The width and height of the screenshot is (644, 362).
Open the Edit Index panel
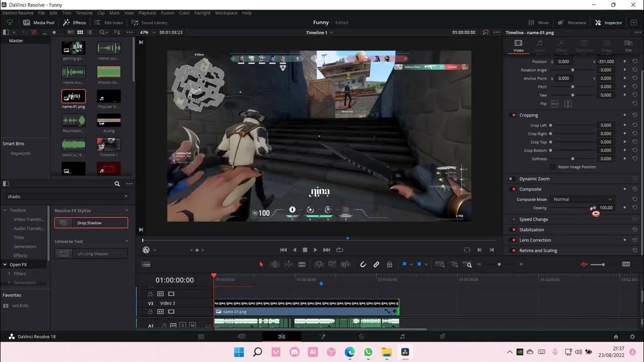pyautogui.click(x=109, y=23)
